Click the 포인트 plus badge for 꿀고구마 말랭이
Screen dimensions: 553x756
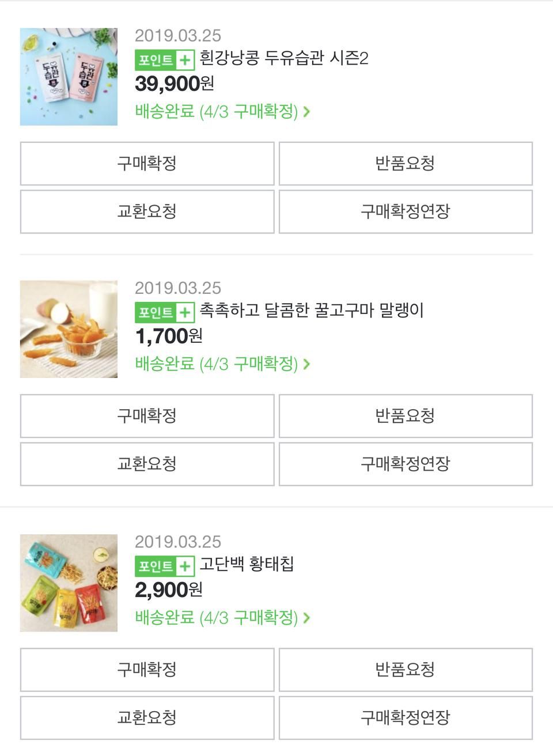pyautogui.click(x=164, y=312)
